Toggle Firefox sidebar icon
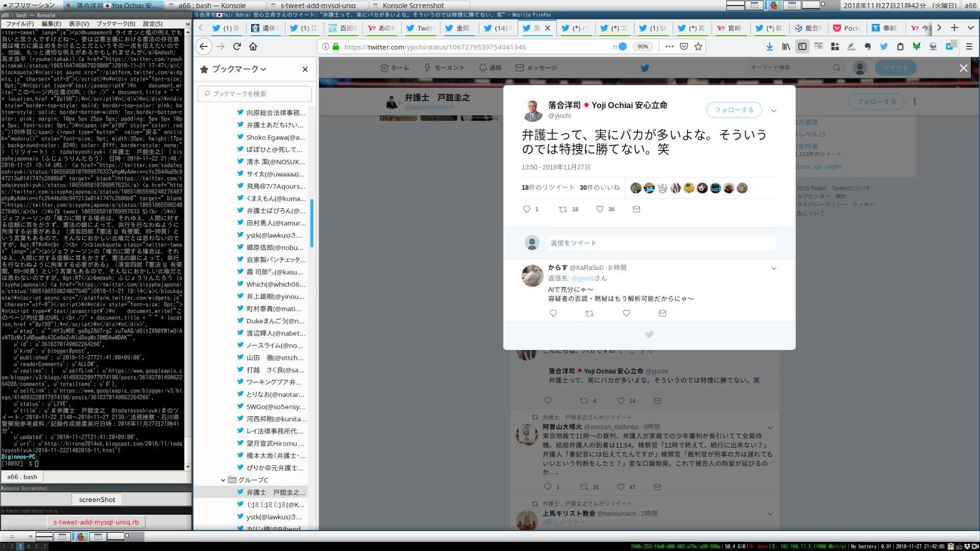Viewport: 980px width, 551px height. [x=802, y=47]
